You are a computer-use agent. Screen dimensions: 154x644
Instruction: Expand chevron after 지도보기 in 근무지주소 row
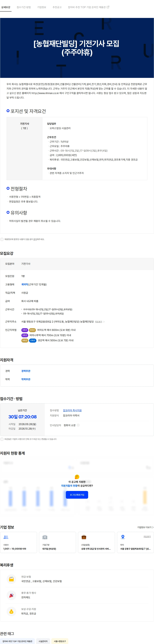tap(104, 322)
